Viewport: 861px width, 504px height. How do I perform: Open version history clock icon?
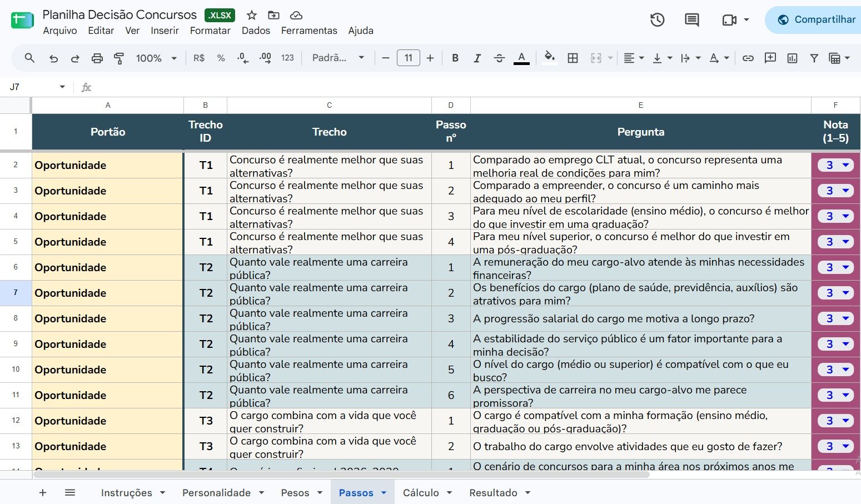click(658, 20)
